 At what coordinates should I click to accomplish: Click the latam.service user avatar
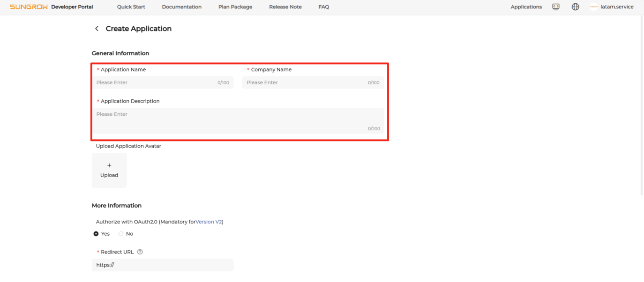593,7
